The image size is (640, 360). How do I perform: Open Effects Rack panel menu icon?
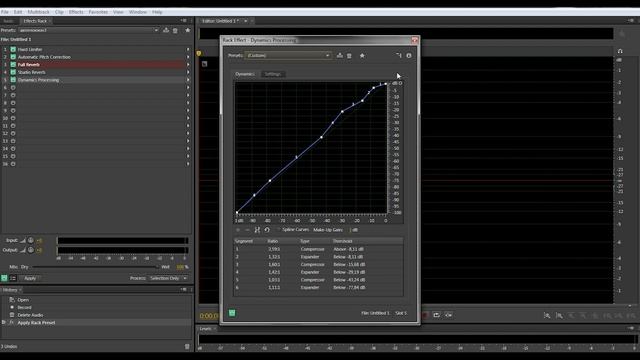[x=184, y=20]
